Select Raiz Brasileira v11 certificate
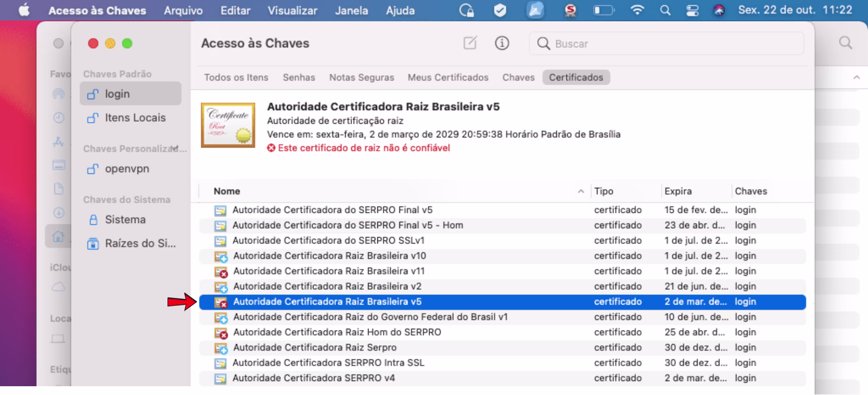Viewport: 868px width, 395px height. tap(502, 271)
